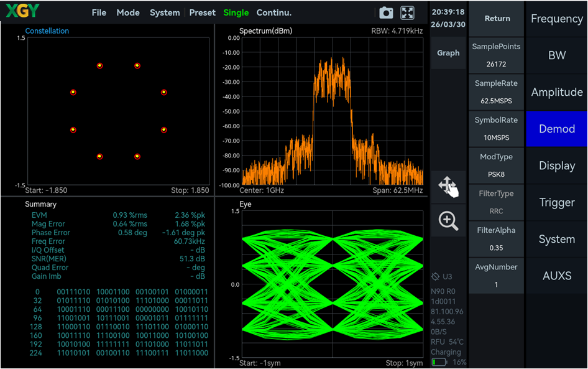Open the AUXS side menu
Screen dimensions: 588x369
(557, 276)
